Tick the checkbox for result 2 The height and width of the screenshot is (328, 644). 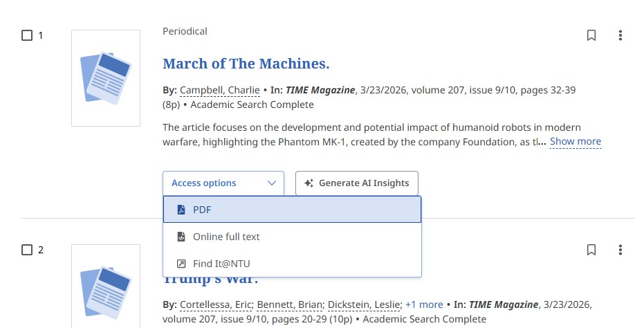[27, 250]
